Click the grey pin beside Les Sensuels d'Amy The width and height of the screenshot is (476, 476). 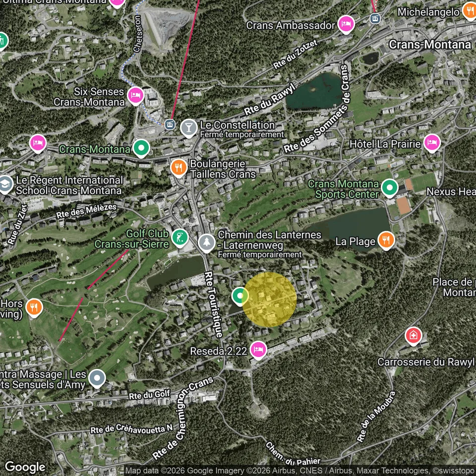[x=97, y=378]
